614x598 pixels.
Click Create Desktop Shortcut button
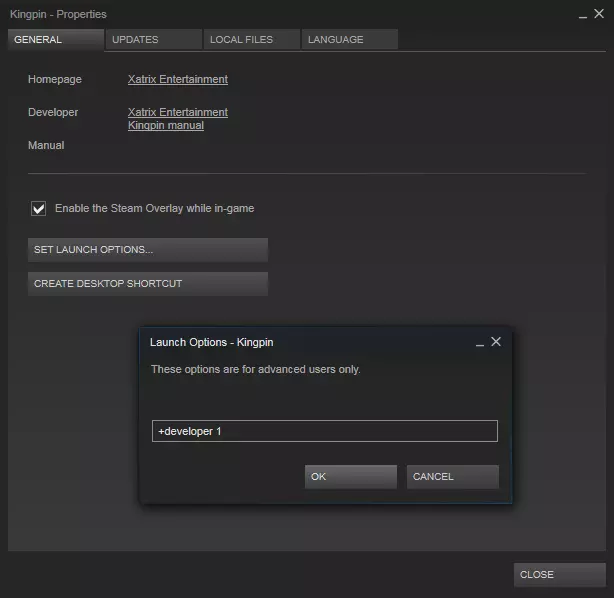tap(148, 284)
